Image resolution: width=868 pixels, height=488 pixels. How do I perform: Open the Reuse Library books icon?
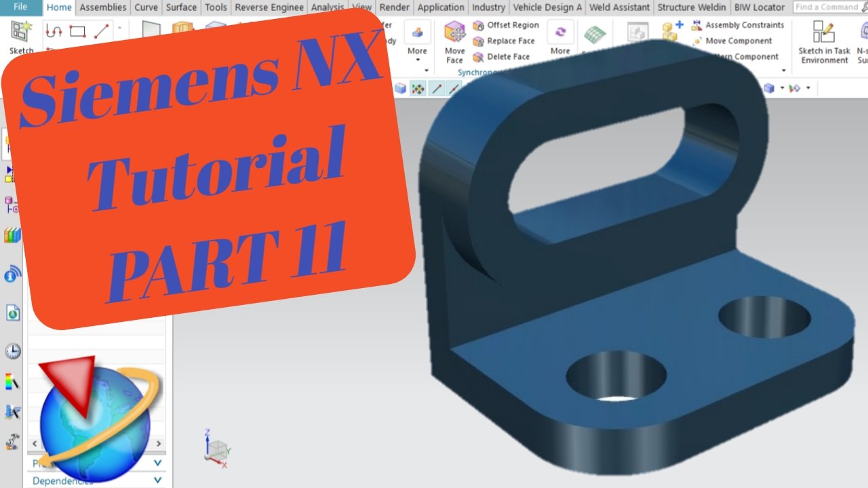pyautogui.click(x=12, y=236)
